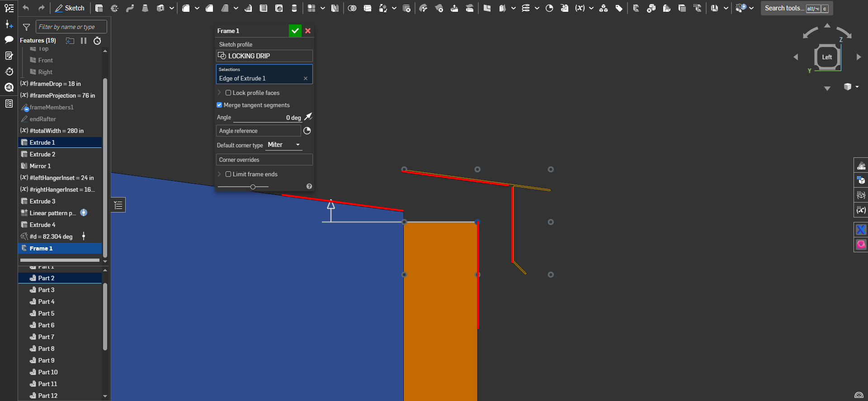Open the custom features dropdown arrow
The width and height of the screenshot is (868, 401).
pos(751,8)
